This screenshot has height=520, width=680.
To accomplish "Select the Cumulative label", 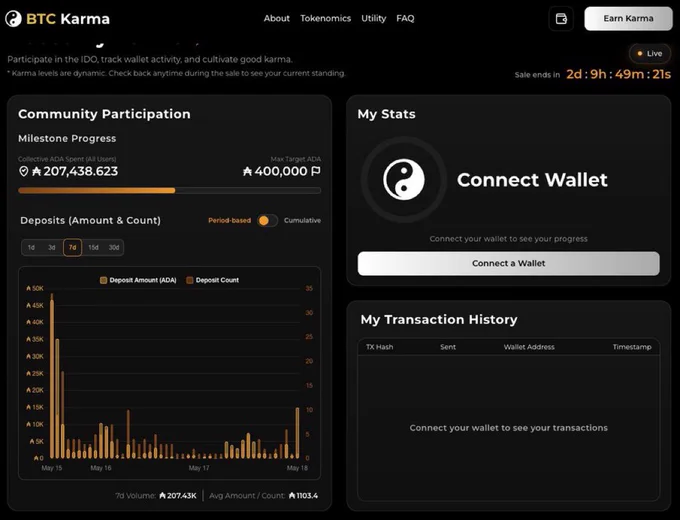I will [x=302, y=220].
